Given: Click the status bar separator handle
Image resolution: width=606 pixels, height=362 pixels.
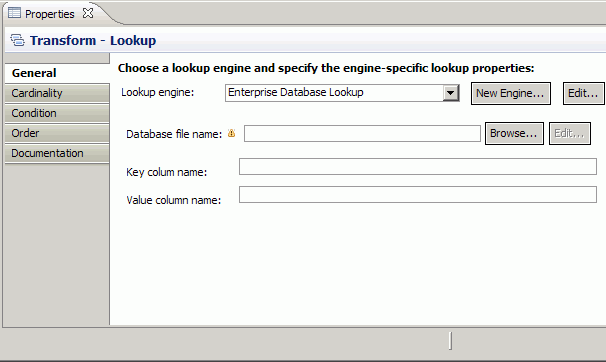Looking at the screenshot, I should click(450, 341).
